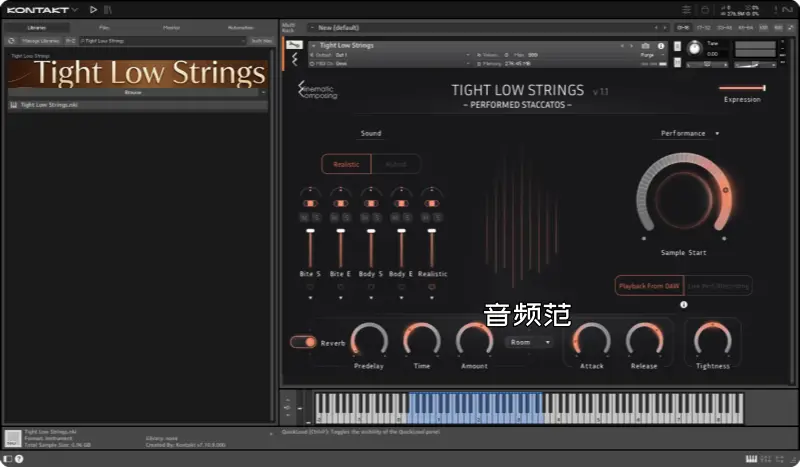Toggle the Bite S microphone on/off switch

click(310, 203)
